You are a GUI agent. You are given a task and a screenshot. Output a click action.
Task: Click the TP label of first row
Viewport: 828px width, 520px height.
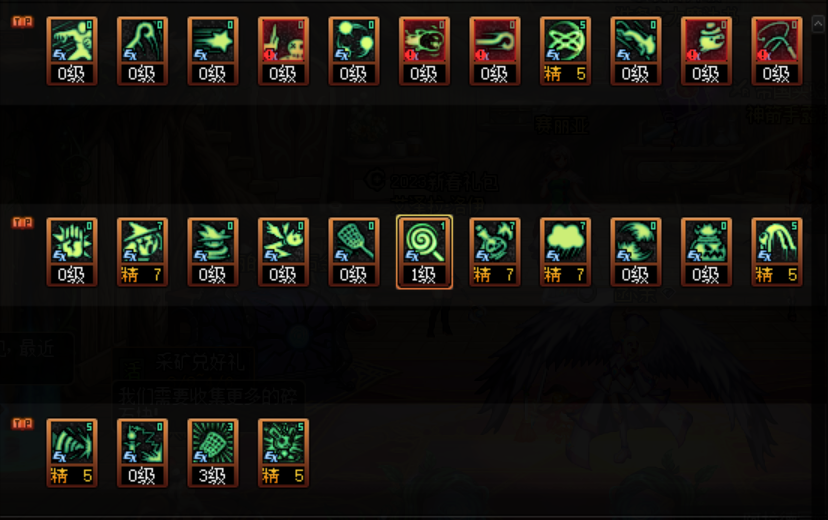(x=23, y=22)
